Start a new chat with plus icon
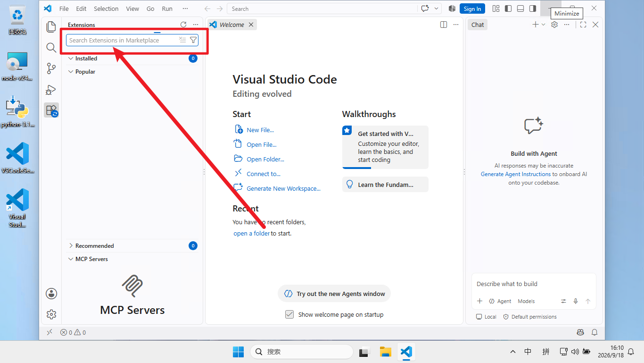Image resolution: width=644 pixels, height=363 pixels. click(535, 25)
